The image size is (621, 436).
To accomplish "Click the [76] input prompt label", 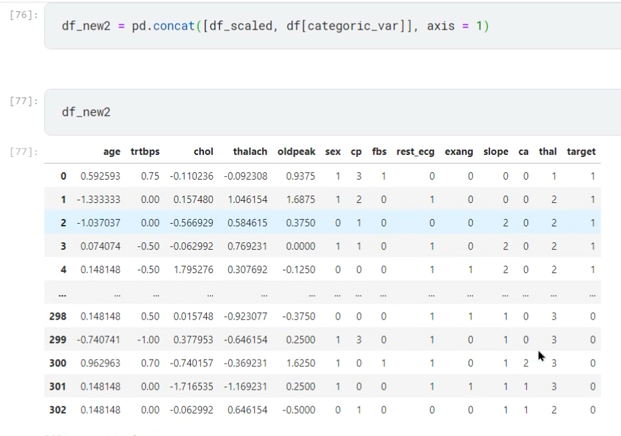I will coord(23,15).
